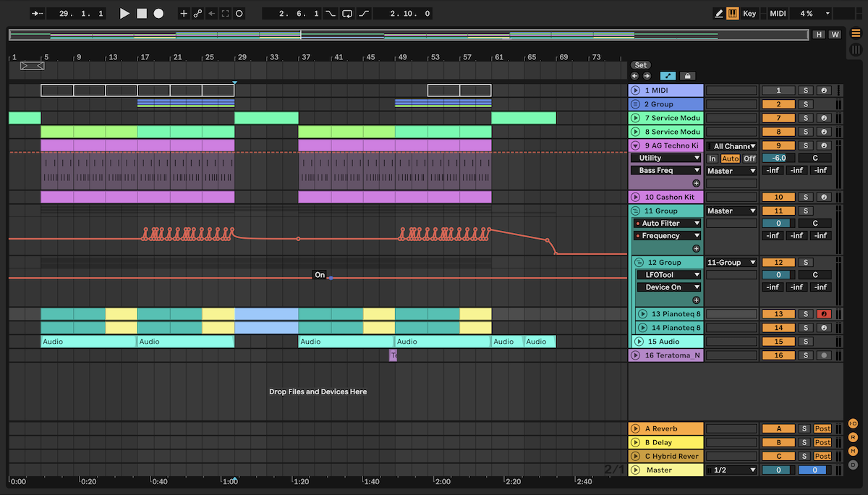Toggle the Punch-In switch

click(331, 13)
